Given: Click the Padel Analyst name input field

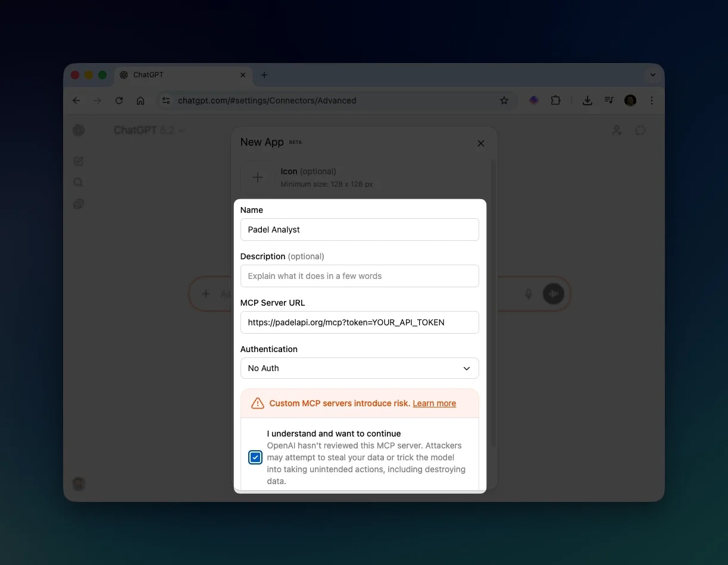Looking at the screenshot, I should (x=360, y=230).
